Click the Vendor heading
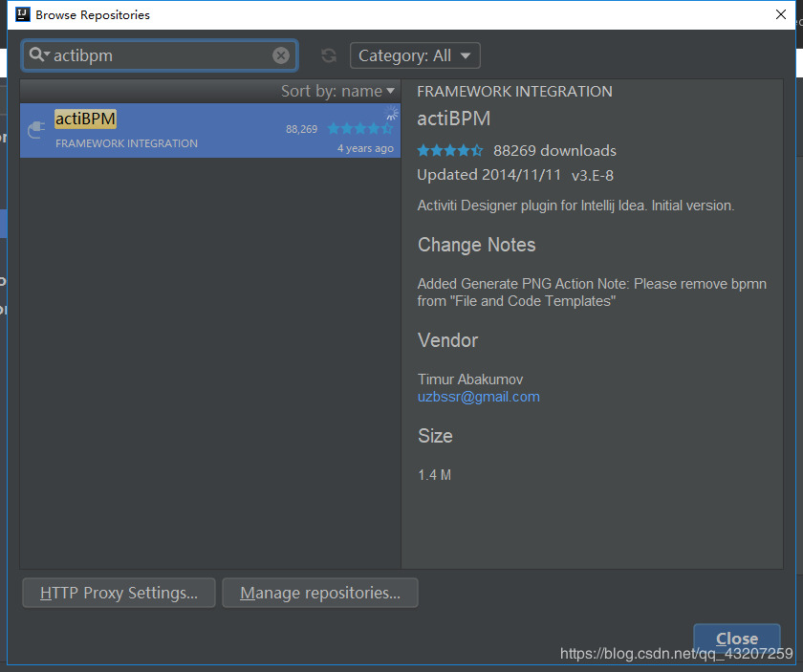 point(447,340)
